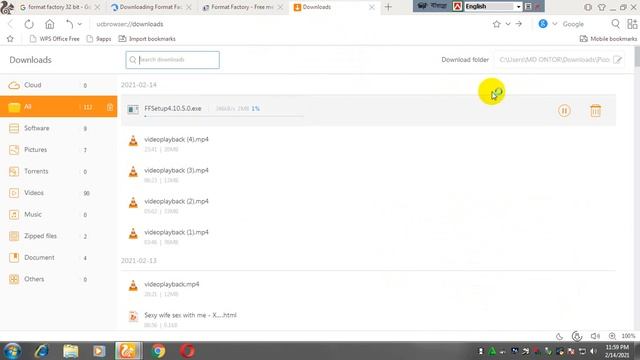The height and width of the screenshot is (360, 640).
Task: Clear all downloads with sidebar trash icon
Action: (110, 107)
